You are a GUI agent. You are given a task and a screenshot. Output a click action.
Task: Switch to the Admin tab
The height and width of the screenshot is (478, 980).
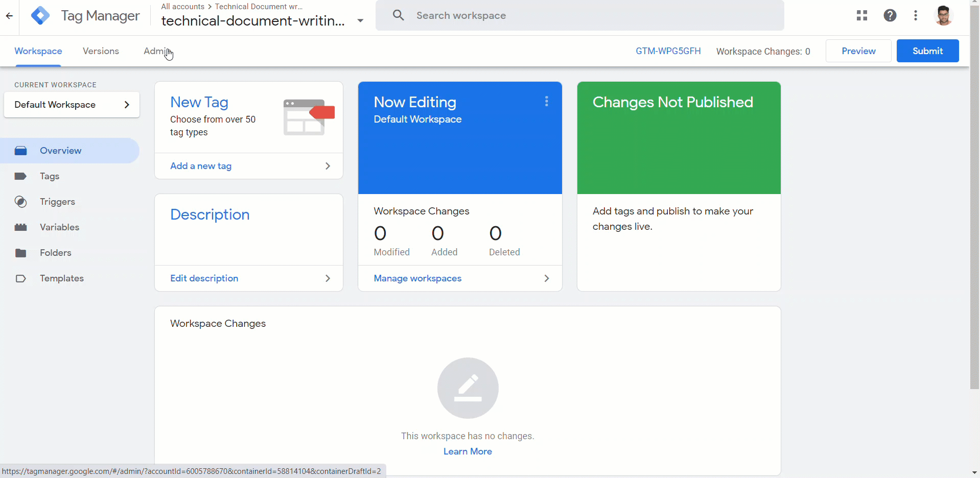pos(157,51)
